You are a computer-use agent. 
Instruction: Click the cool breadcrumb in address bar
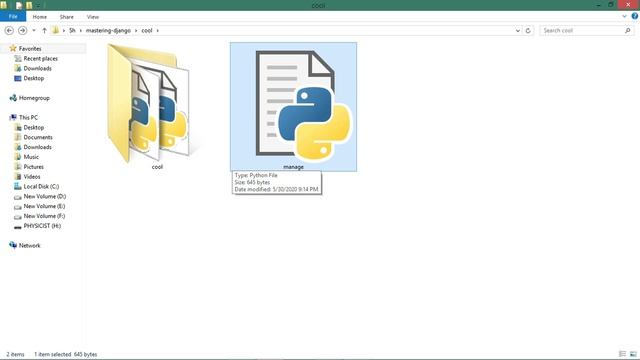pos(147,31)
